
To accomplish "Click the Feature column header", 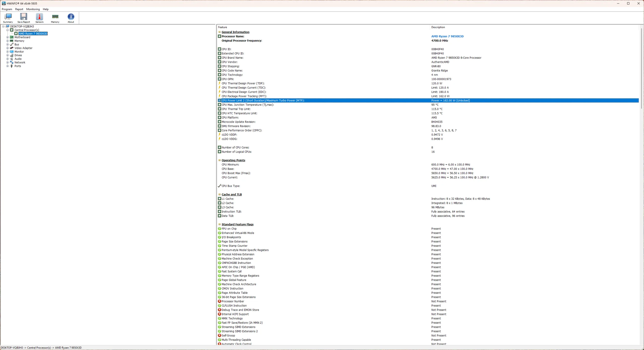I will click(x=222, y=27).
